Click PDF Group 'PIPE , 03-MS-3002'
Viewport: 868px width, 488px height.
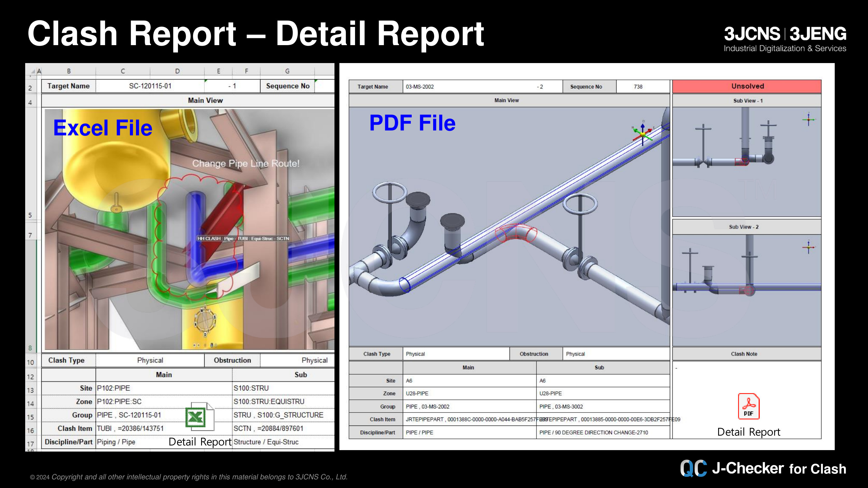(603, 406)
